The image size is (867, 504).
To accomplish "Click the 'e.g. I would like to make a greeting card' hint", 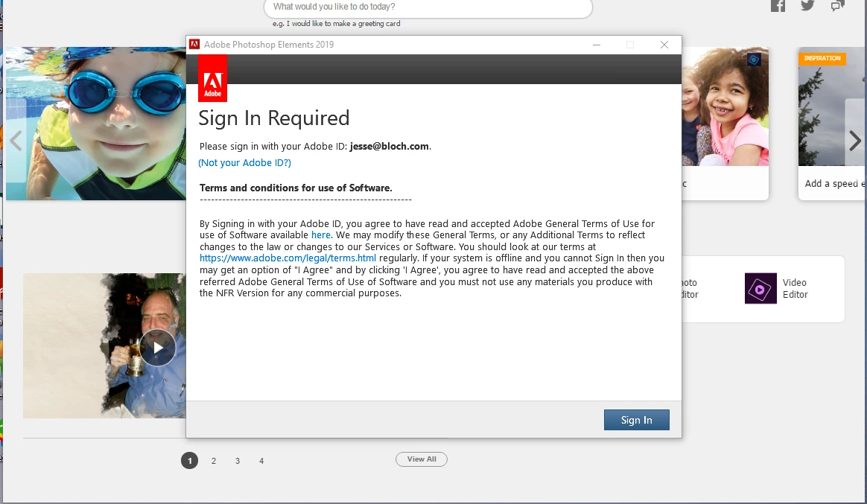I will click(336, 24).
